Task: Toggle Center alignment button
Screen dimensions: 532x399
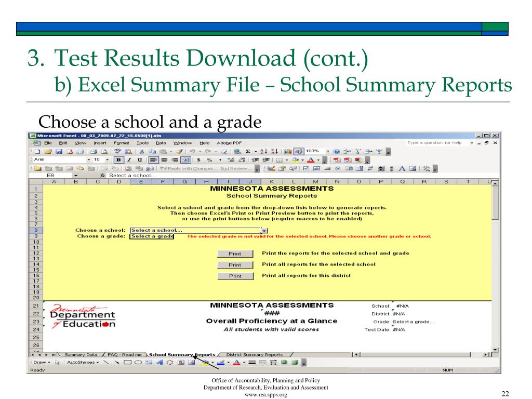Action: (x=164, y=160)
